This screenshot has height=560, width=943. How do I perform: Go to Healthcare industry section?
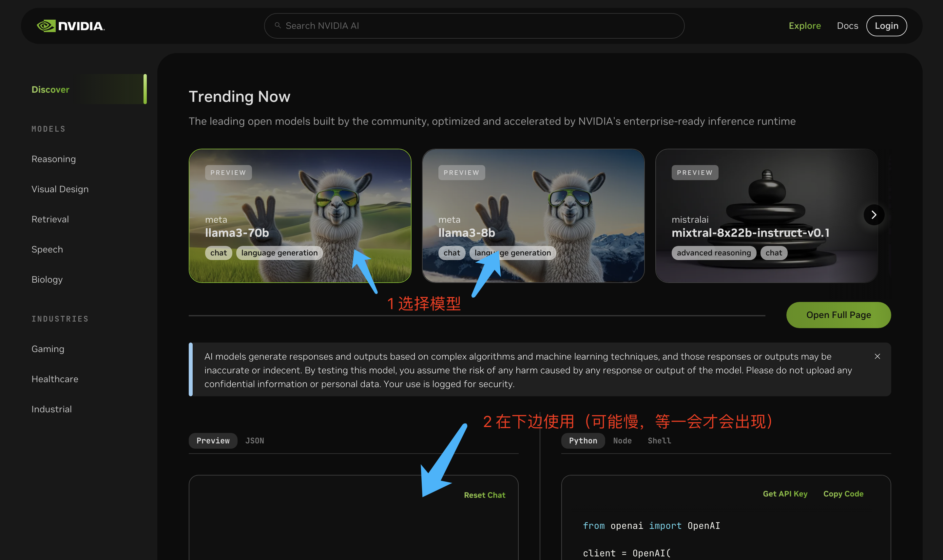click(55, 379)
